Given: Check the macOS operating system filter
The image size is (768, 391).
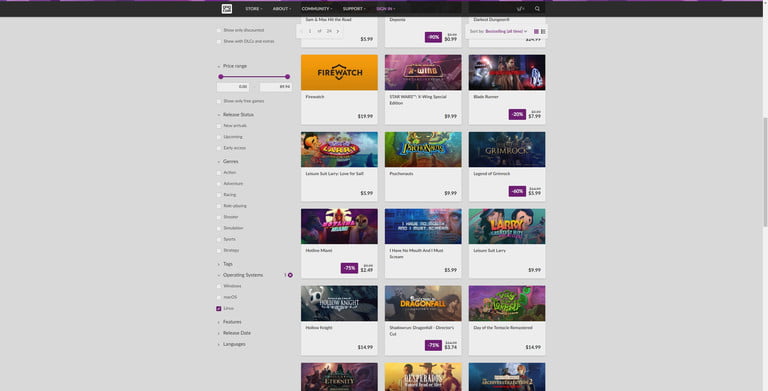Looking at the screenshot, I should click(x=219, y=297).
